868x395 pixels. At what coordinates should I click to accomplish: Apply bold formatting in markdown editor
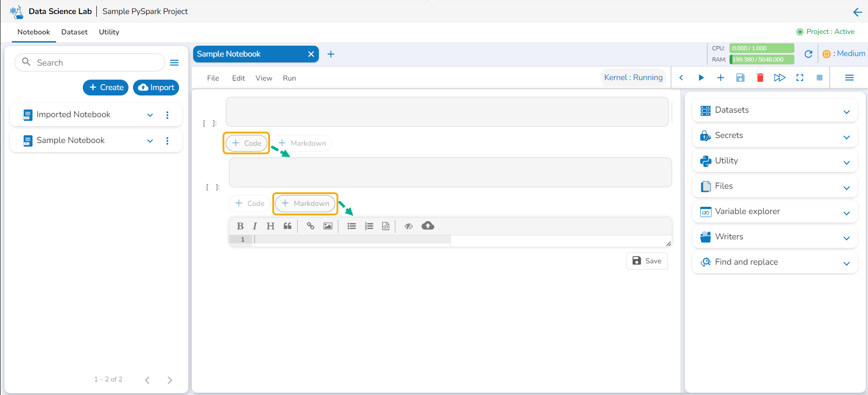click(x=240, y=226)
